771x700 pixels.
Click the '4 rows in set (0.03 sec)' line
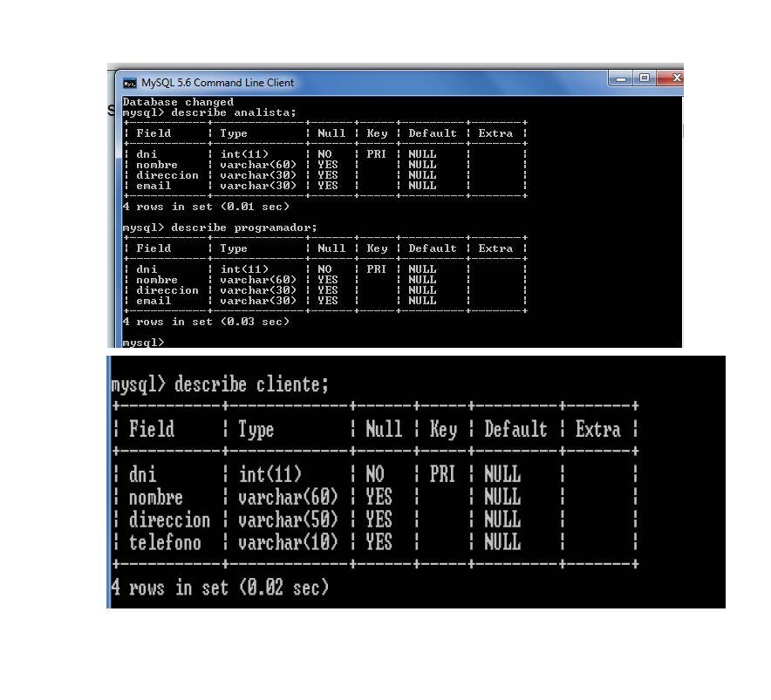(x=206, y=322)
